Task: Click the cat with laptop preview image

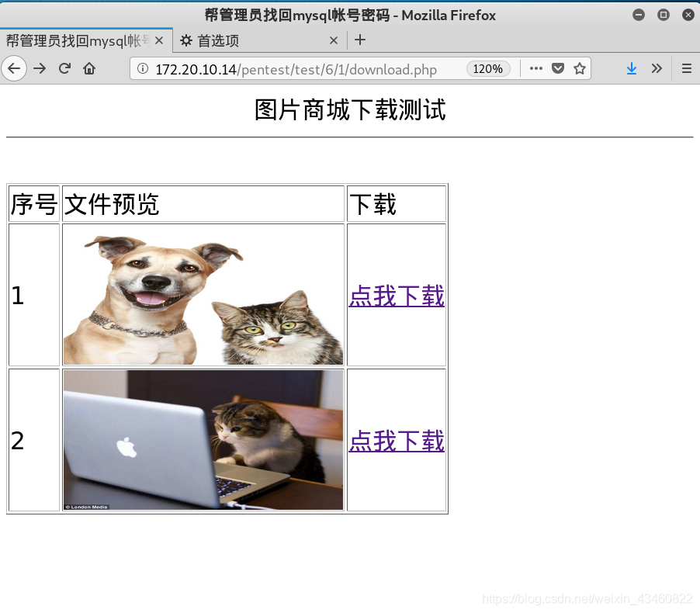Action: pyautogui.click(x=203, y=440)
